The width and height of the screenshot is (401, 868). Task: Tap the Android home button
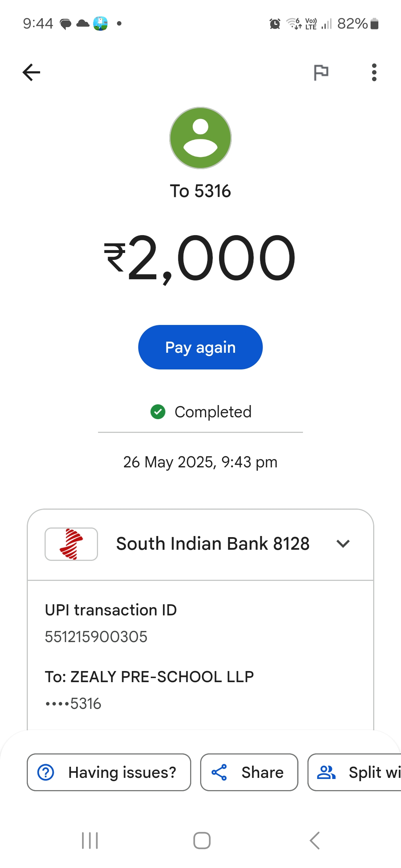pos(202,841)
